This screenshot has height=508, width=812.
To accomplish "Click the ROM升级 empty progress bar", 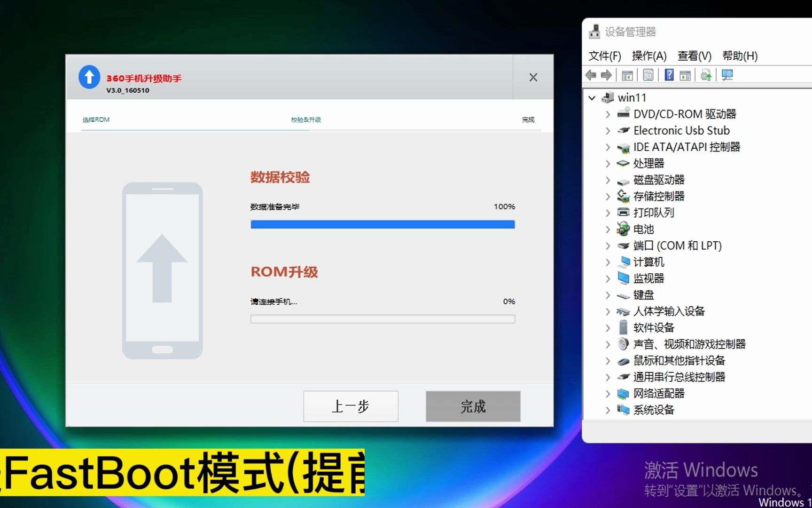I will tap(383, 319).
